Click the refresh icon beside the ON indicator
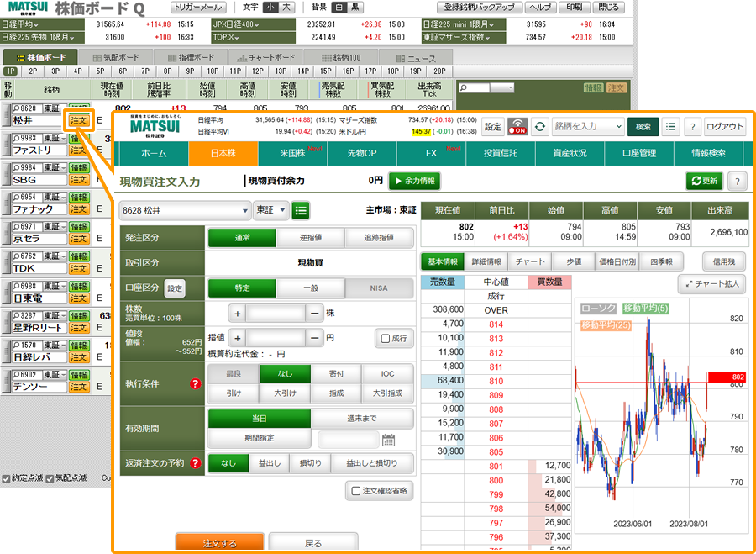 point(539,126)
